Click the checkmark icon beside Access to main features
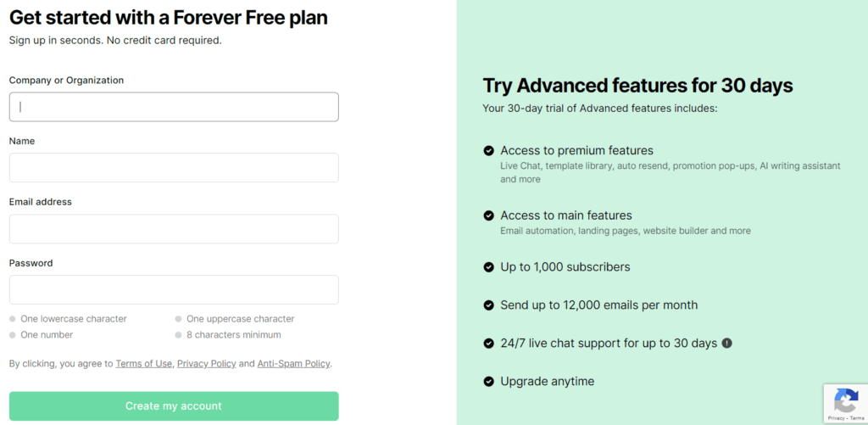This screenshot has width=868, height=425. click(x=489, y=215)
